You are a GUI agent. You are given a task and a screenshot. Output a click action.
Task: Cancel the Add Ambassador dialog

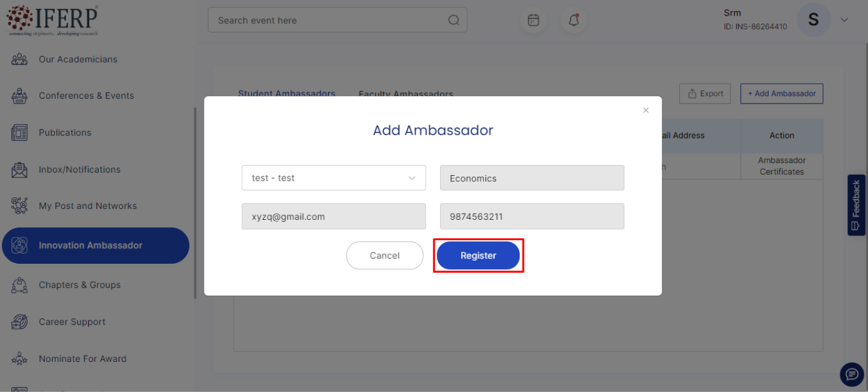click(x=385, y=255)
